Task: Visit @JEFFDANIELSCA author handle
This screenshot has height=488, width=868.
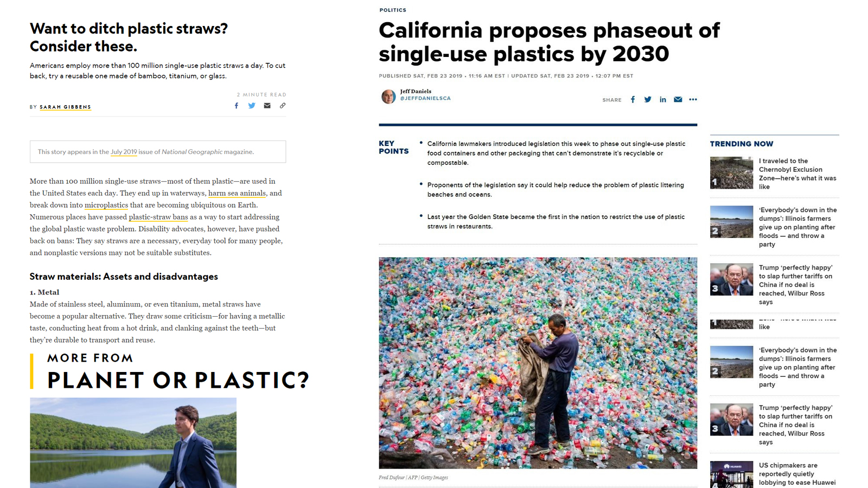Action: coord(425,99)
